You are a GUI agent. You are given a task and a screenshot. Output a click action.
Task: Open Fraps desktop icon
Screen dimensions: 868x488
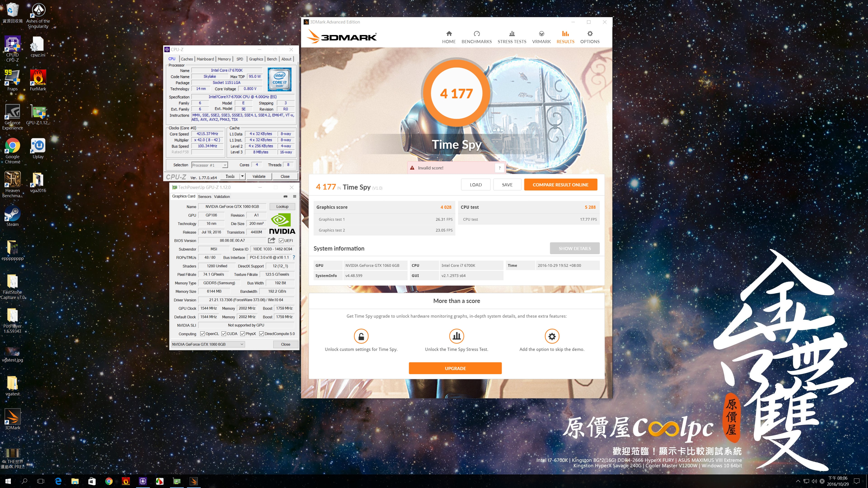click(x=12, y=80)
